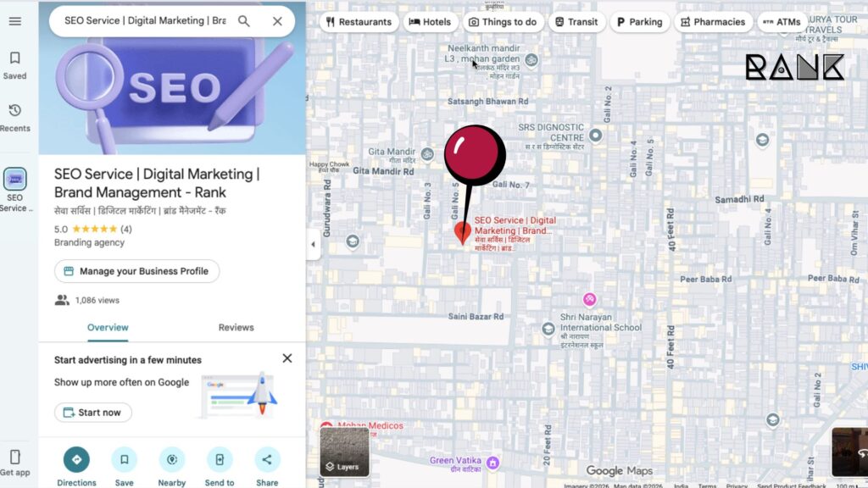Click Manage your Business Profile
The height and width of the screenshot is (488, 868).
(x=136, y=271)
